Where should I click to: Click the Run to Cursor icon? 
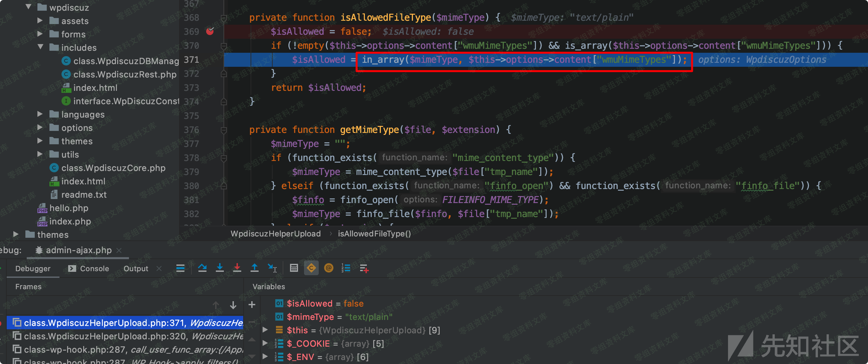pyautogui.click(x=272, y=268)
